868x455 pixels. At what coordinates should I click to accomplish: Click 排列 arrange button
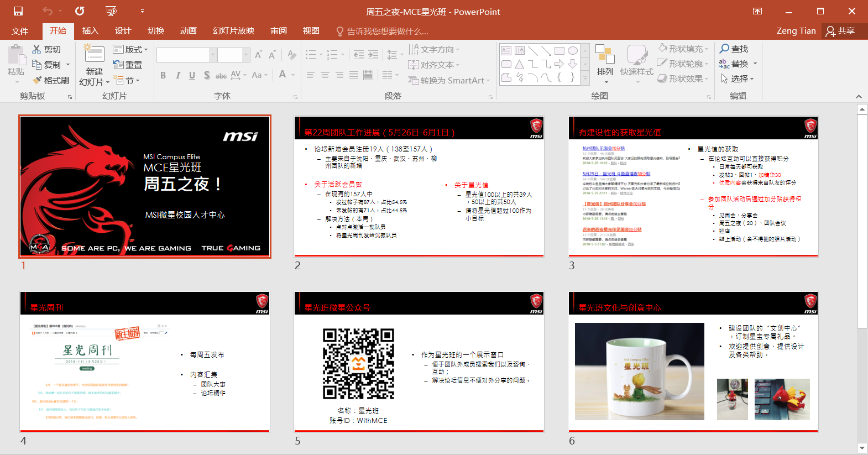[x=605, y=64]
